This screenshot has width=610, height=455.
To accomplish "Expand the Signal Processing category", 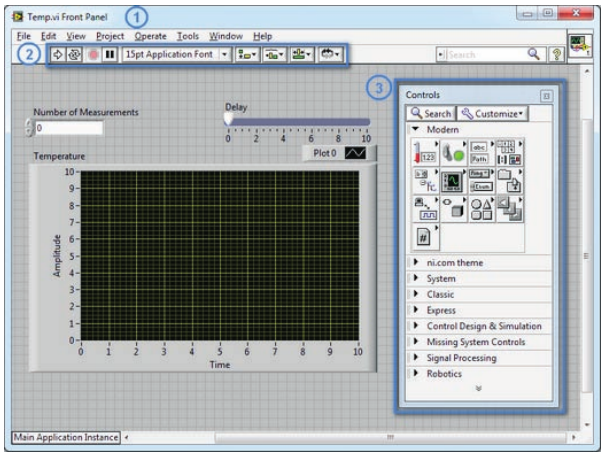I will pos(415,357).
